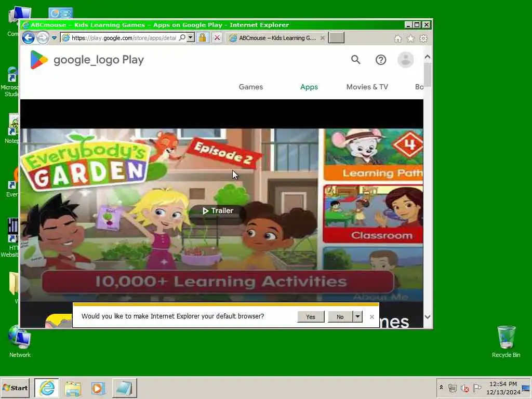Image resolution: width=532 pixels, height=399 pixels.
Task: Open the recent pages dropdown arrow
Action: point(54,38)
